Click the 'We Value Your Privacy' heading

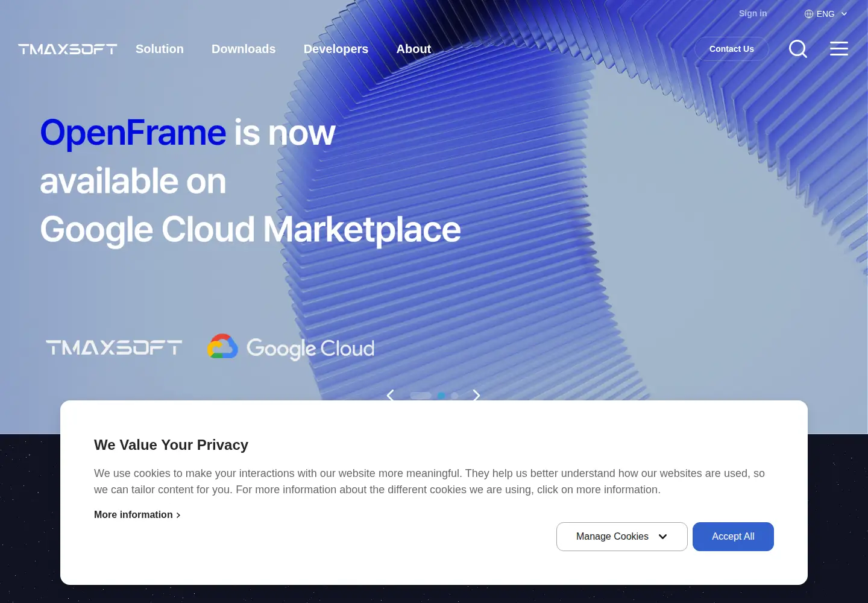click(171, 445)
